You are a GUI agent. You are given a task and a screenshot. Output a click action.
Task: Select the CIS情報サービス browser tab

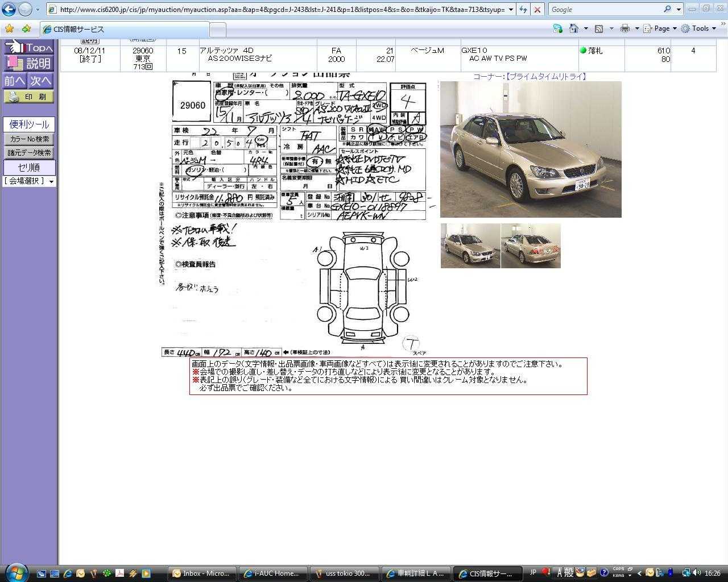(125, 29)
